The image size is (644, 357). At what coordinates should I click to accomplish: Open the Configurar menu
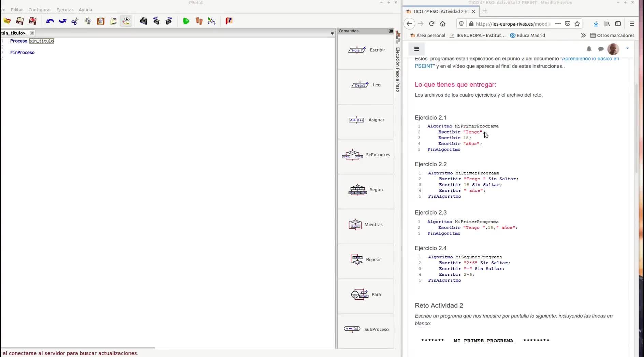coord(40,10)
